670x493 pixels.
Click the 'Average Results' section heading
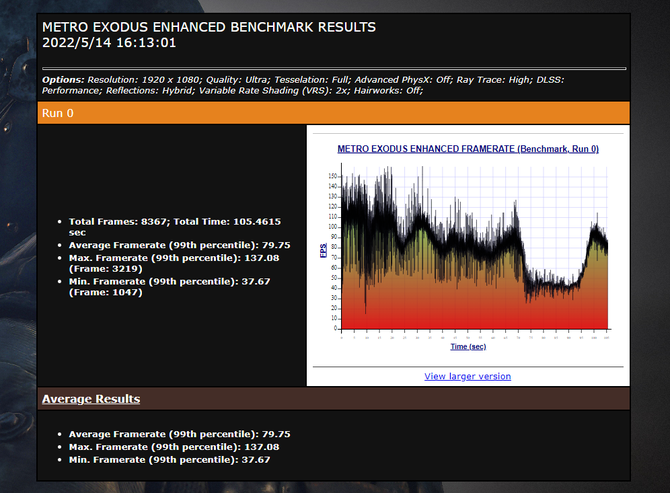[91, 399]
